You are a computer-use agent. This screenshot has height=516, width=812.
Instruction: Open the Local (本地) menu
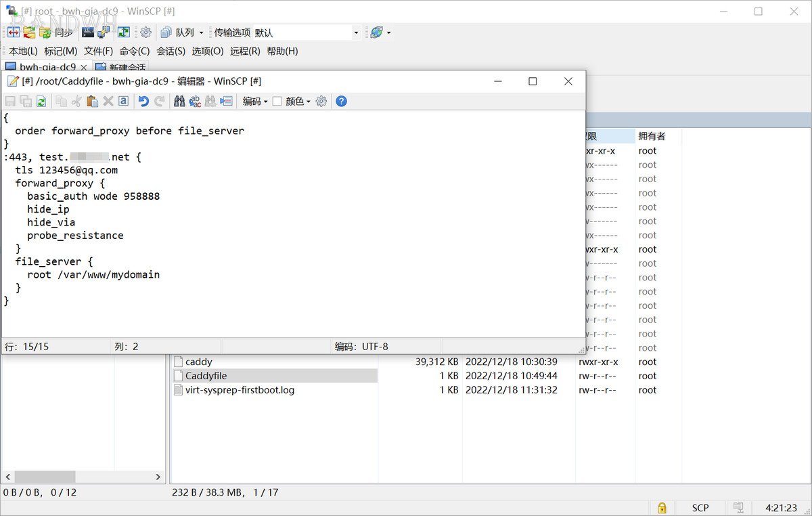click(23, 51)
